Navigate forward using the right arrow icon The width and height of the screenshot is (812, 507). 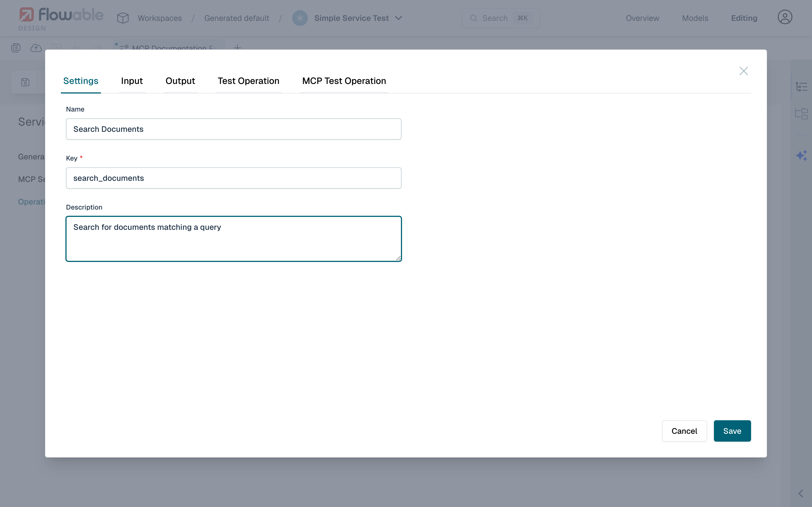(97, 48)
